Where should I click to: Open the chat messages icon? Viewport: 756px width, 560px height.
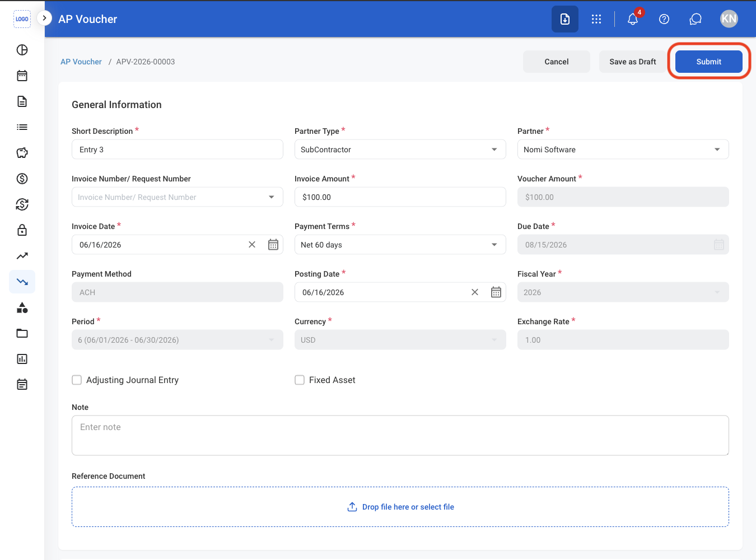click(x=696, y=19)
